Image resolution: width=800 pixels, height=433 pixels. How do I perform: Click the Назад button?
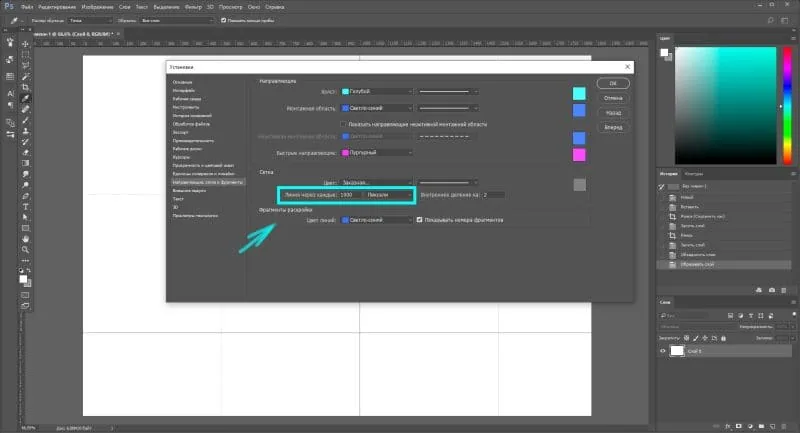tap(613, 113)
